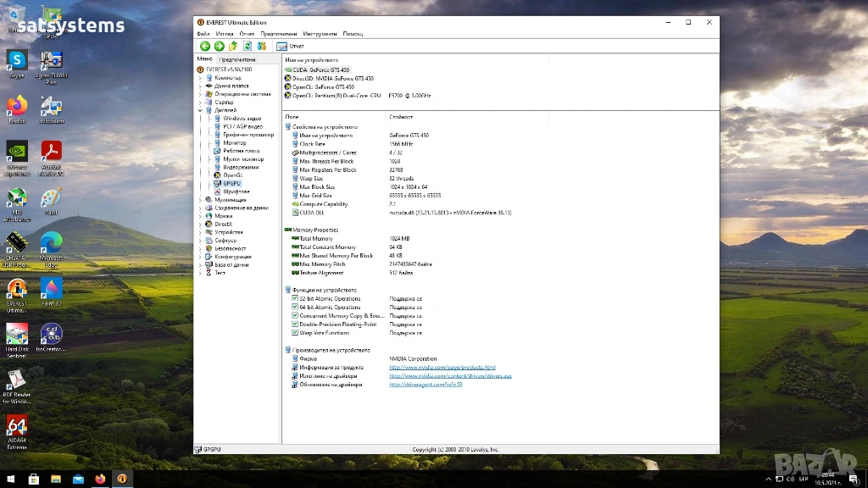Click the green Back arrow toolbar icon
Image resolution: width=868 pixels, height=488 pixels.
pyautogui.click(x=204, y=46)
